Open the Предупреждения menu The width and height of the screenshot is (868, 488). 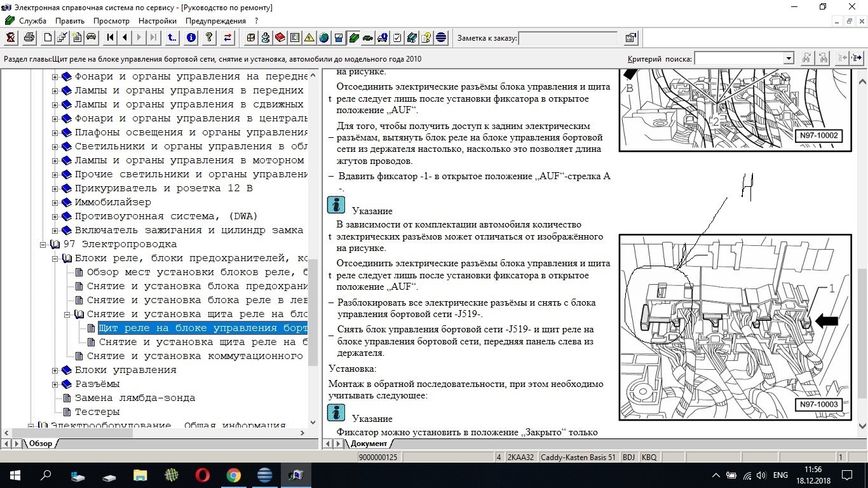coord(215,21)
